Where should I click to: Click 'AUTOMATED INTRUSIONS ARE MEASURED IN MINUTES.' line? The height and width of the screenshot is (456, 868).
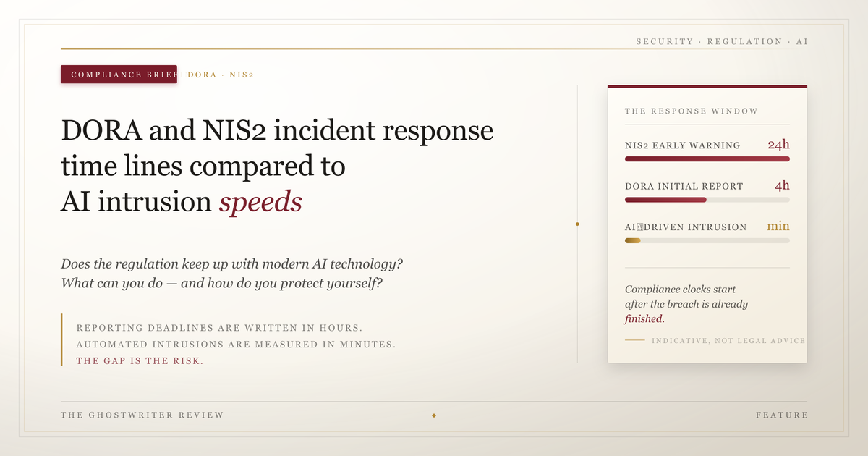pos(236,345)
